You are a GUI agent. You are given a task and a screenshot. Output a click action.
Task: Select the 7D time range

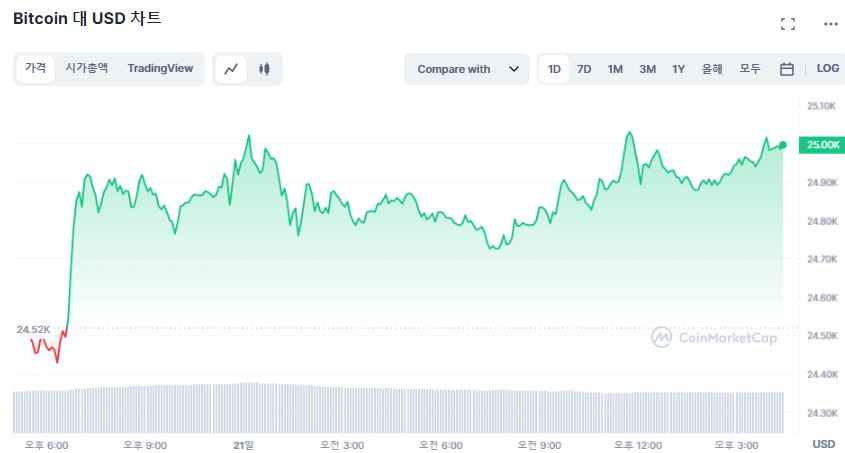(584, 69)
